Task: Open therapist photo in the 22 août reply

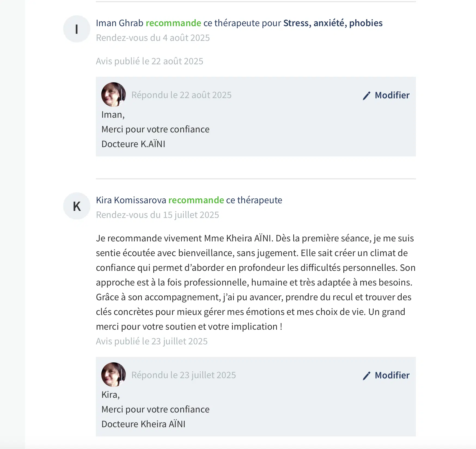Action: pyautogui.click(x=113, y=95)
